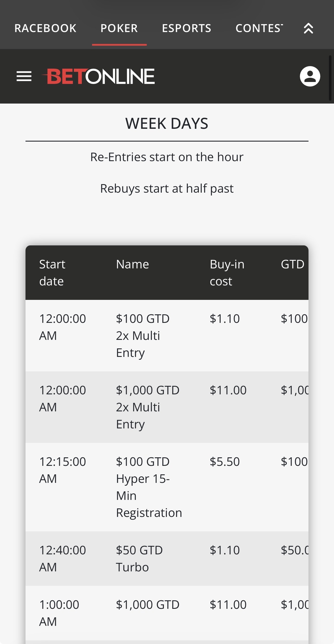The width and height of the screenshot is (334, 644).
Task: Switch to the Racebook tab
Action: click(45, 28)
